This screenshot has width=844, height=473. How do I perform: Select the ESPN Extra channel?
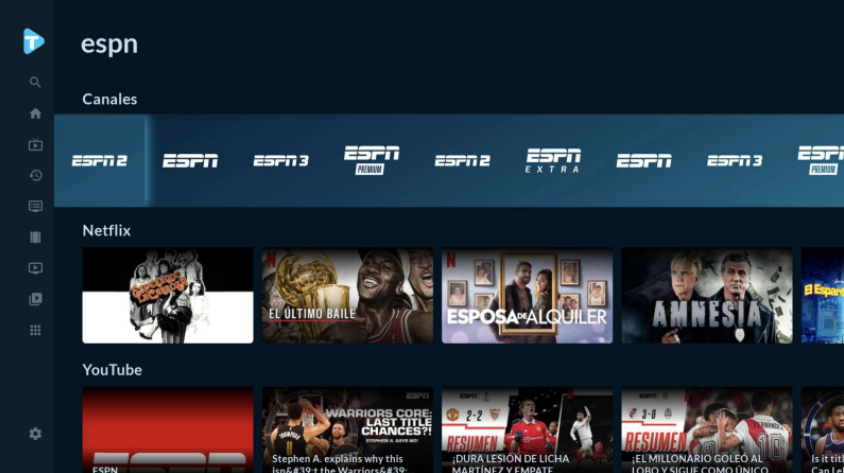pyautogui.click(x=553, y=160)
